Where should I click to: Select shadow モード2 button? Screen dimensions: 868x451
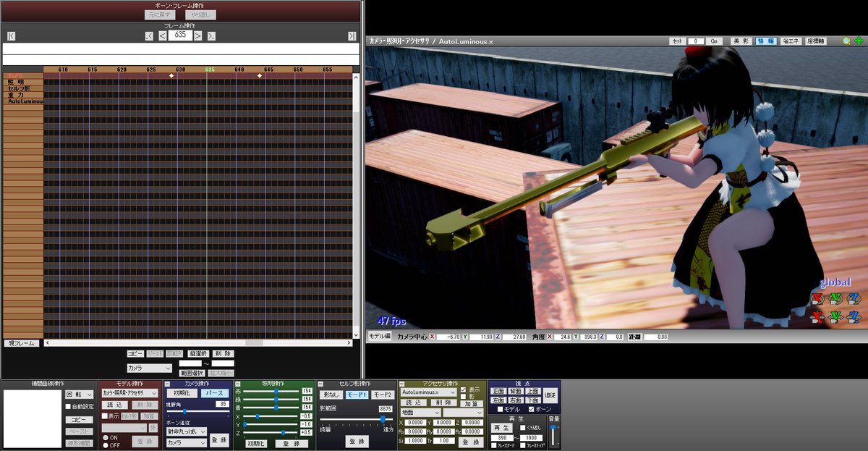coord(383,395)
